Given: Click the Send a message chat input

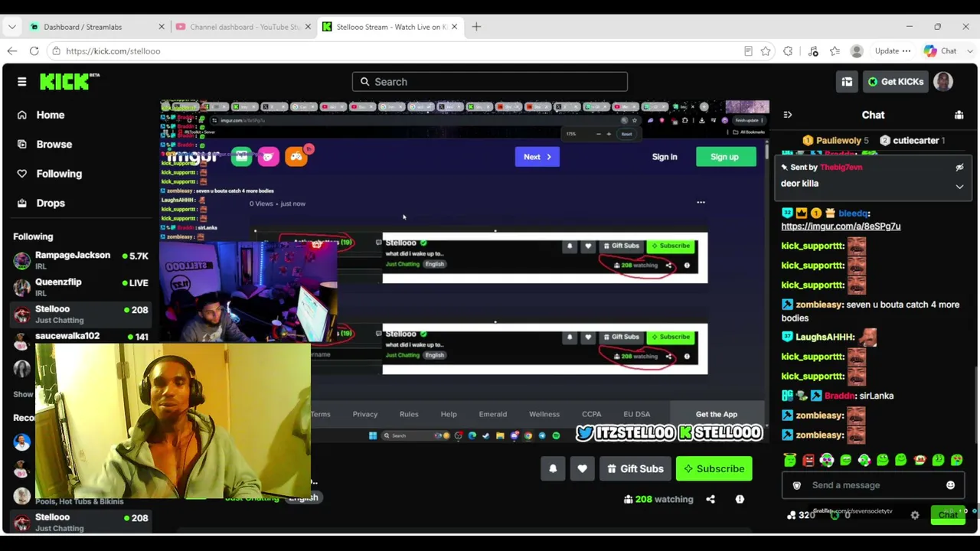Looking at the screenshot, I should coord(872,485).
